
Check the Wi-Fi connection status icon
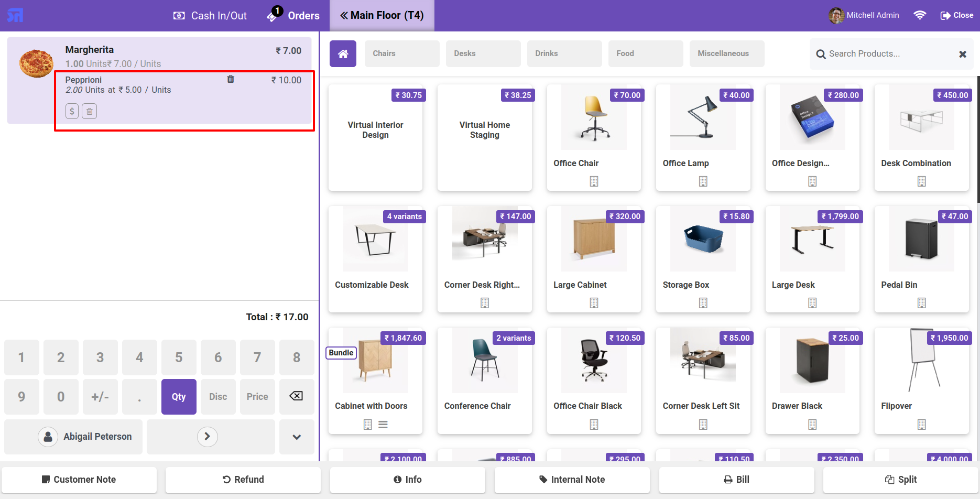(919, 15)
